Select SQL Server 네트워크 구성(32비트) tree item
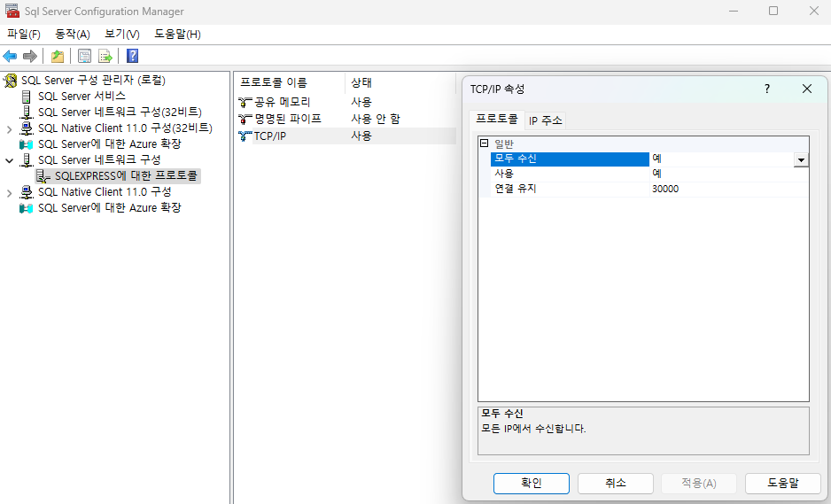Image resolution: width=831 pixels, height=504 pixels. 120,112
